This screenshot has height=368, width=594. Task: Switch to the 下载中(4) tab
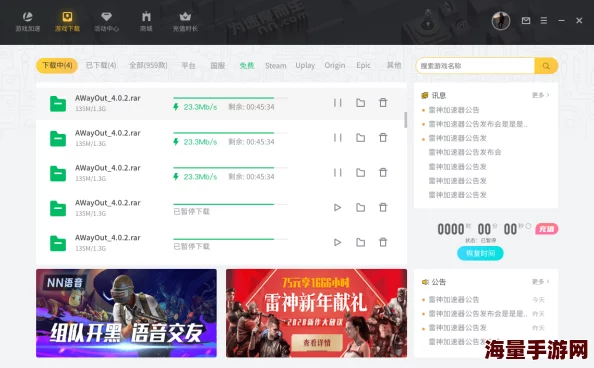(x=57, y=66)
